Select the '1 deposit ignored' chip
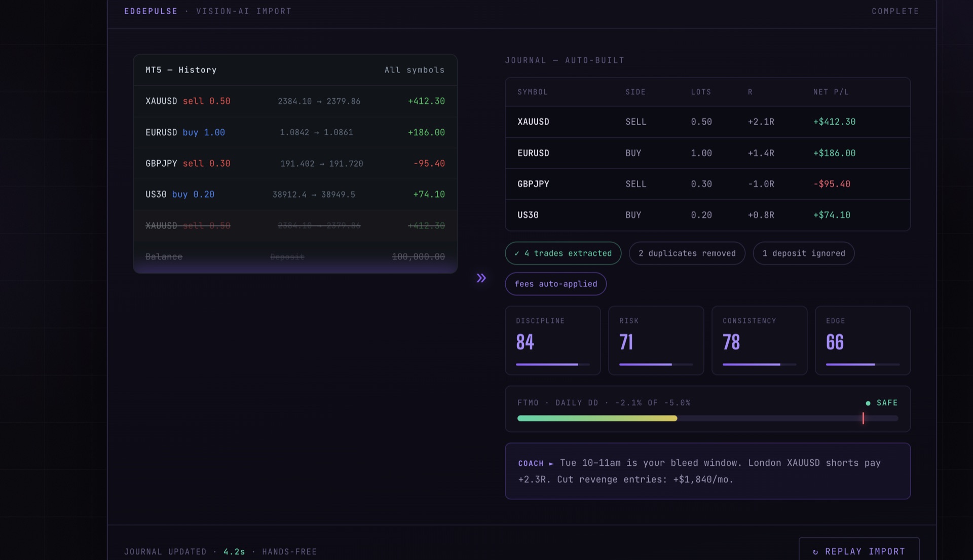Screen dimensions: 973x560 (803, 253)
